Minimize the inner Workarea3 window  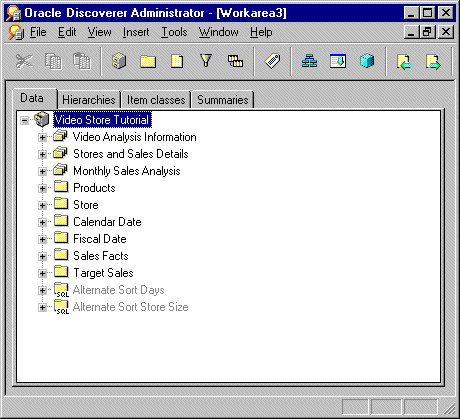point(412,32)
